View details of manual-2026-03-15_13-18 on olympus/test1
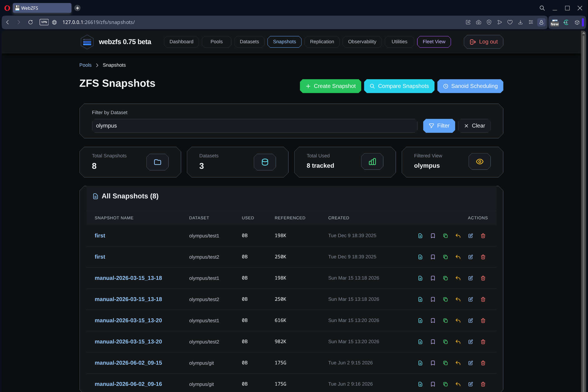Image resolution: width=588 pixels, height=392 pixels. click(420, 278)
